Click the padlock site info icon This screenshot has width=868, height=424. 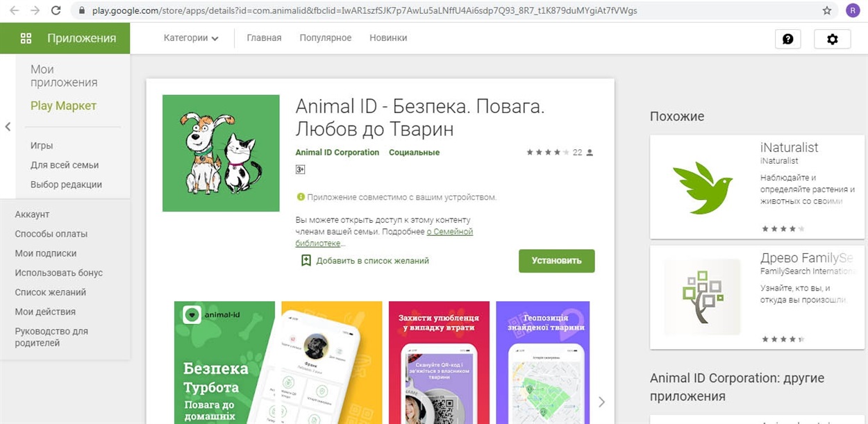(x=82, y=10)
